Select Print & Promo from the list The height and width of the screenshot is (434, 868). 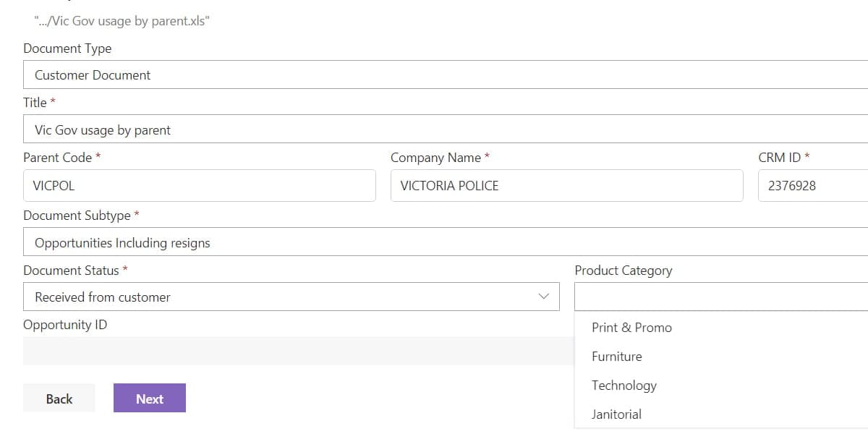[x=631, y=328]
